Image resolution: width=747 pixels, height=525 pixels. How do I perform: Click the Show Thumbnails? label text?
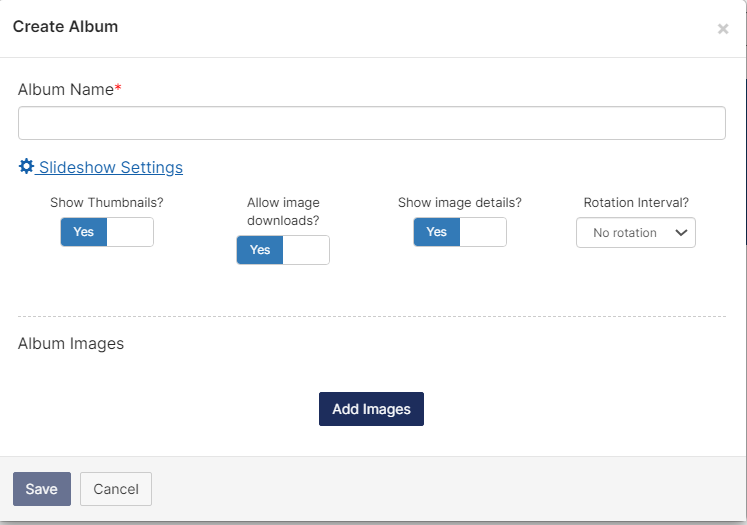click(107, 203)
